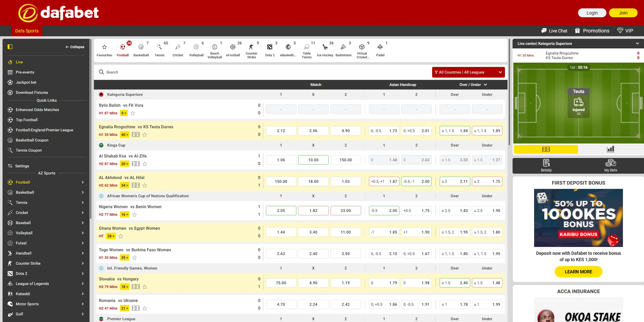The image size is (644, 322).
Task: Open Jackpot bet from the sidebar icon
Action: pos(10,82)
